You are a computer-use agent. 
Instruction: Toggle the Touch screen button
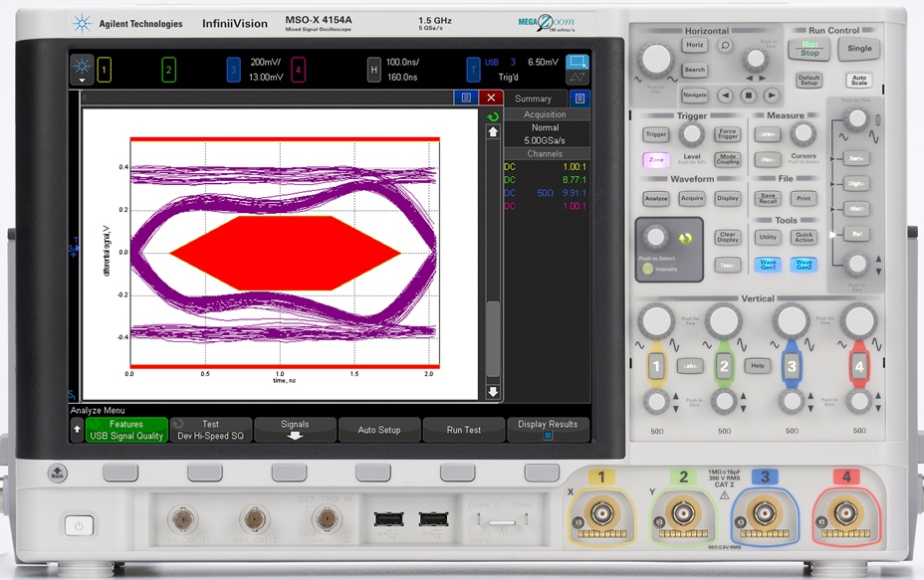pyautogui.click(x=728, y=266)
